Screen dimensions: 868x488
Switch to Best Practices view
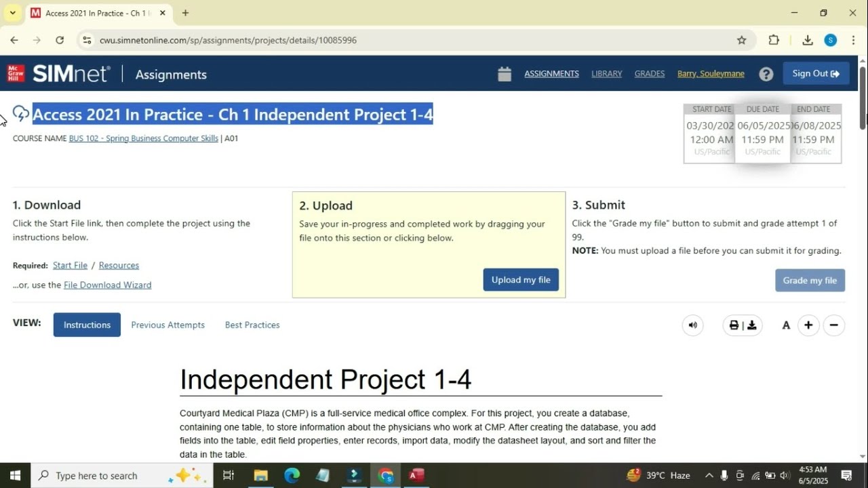pos(252,325)
